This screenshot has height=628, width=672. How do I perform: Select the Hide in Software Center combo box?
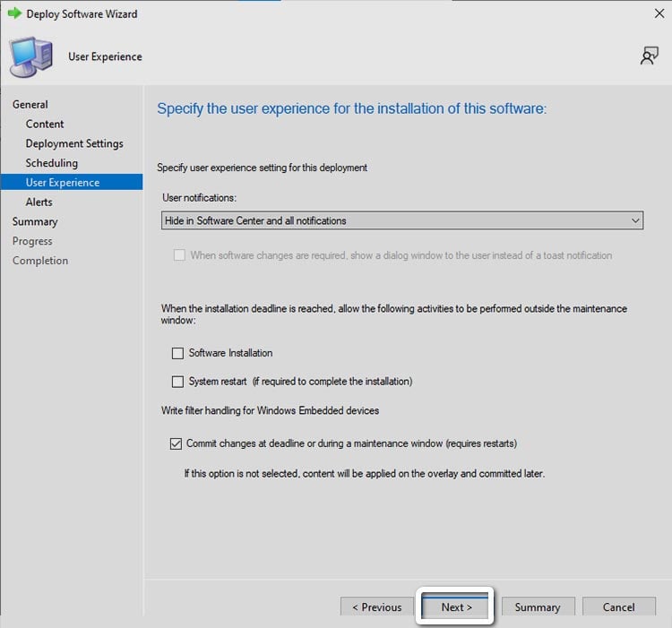coord(402,220)
